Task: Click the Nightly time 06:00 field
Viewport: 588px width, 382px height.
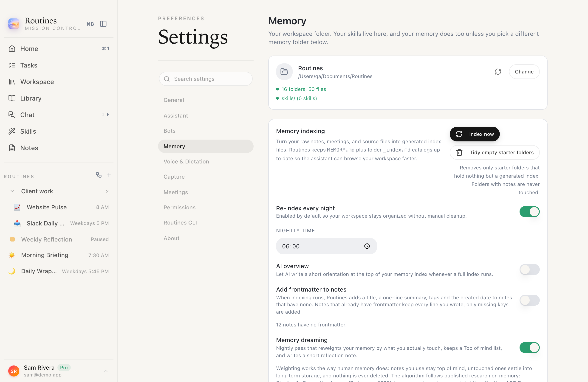Action: click(x=326, y=246)
